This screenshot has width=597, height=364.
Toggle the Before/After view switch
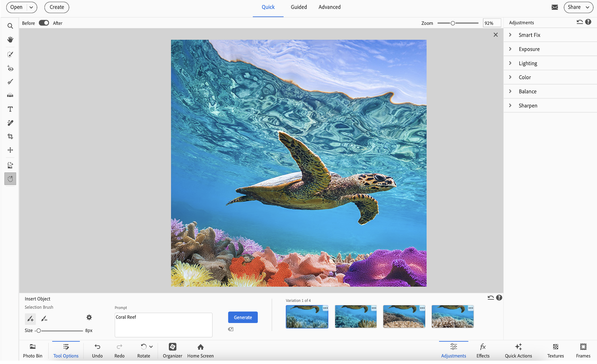coord(44,23)
